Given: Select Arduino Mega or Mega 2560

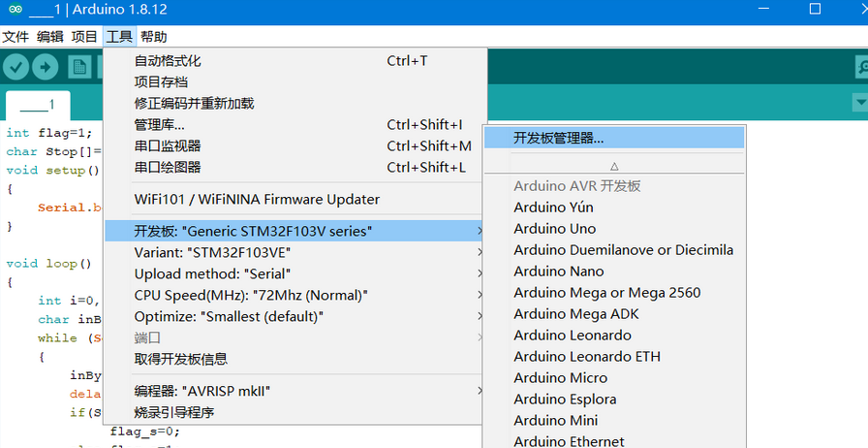Looking at the screenshot, I should (x=614, y=292).
